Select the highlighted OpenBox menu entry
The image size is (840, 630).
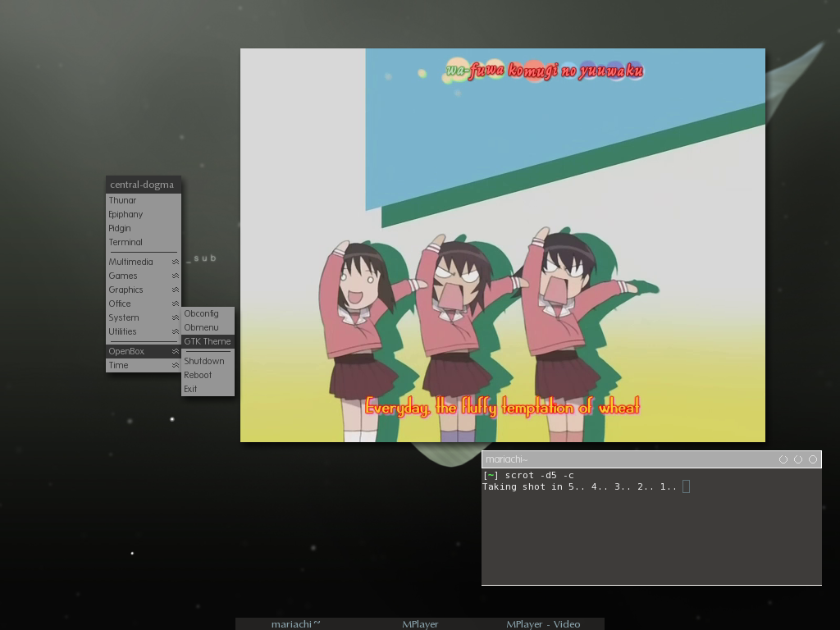(143, 351)
